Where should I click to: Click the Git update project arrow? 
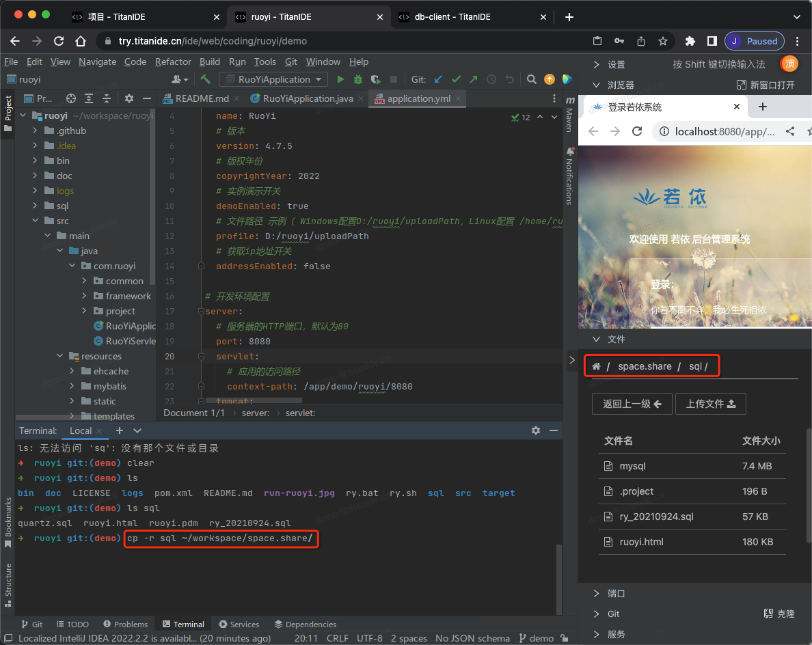439,80
